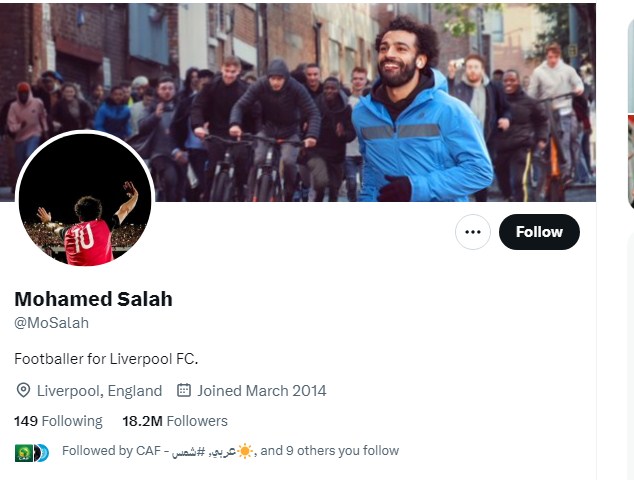Click the black Follow button
Viewport: 634px width, 480px height.
tap(539, 232)
